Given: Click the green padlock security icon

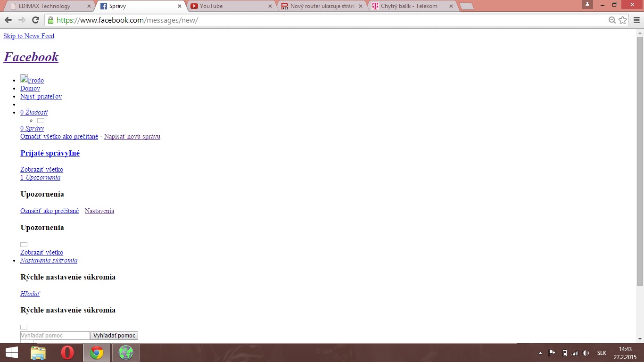Looking at the screenshot, I should click(50, 20).
